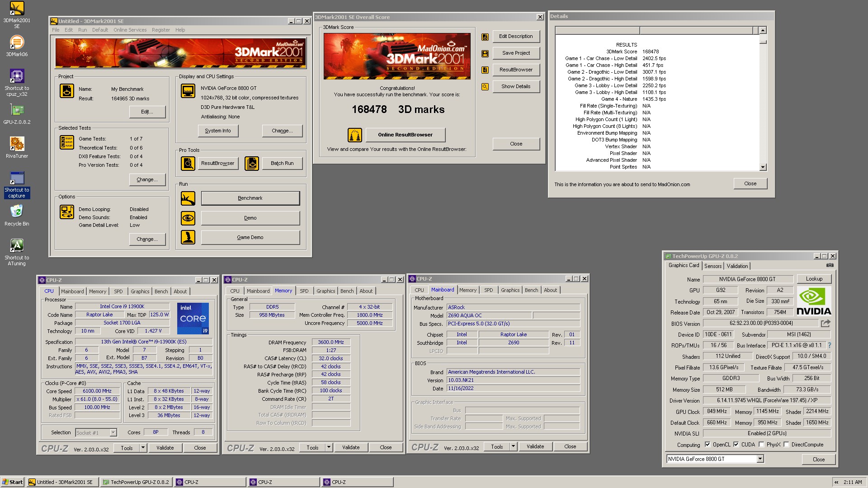
Task: Switch to the Sensors tab in GPU-Z
Action: click(713, 266)
